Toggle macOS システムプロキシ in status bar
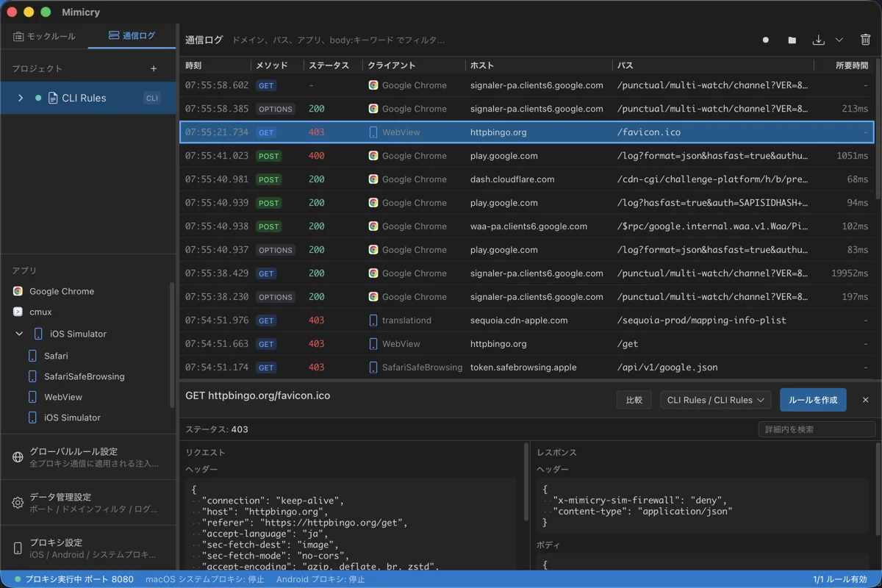This screenshot has height=588, width=882. click(204, 579)
